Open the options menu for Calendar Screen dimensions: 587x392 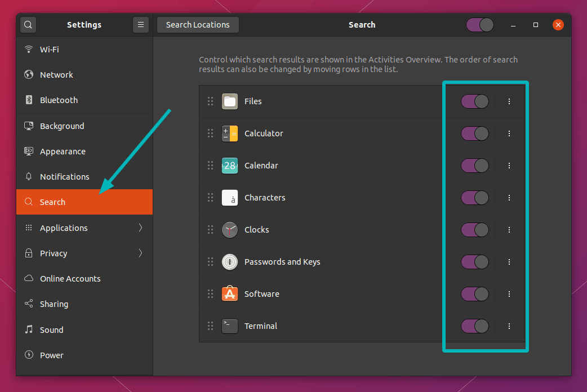pyautogui.click(x=509, y=166)
